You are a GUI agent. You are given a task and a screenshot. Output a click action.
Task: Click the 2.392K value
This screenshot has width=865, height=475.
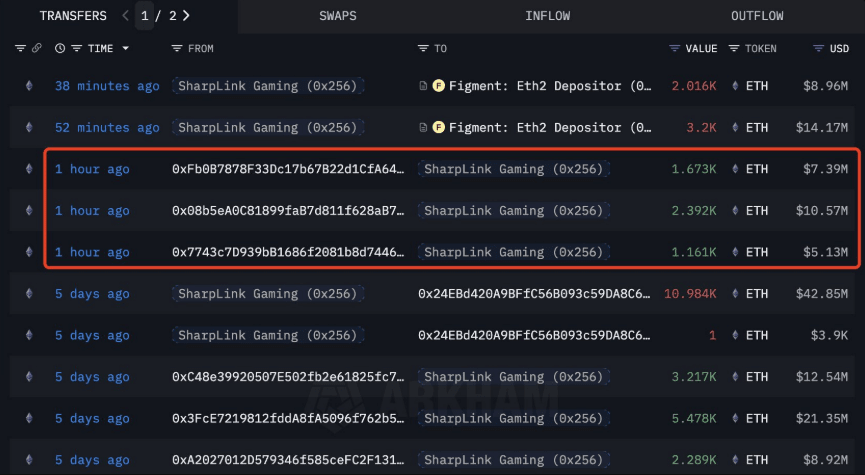pyautogui.click(x=694, y=210)
